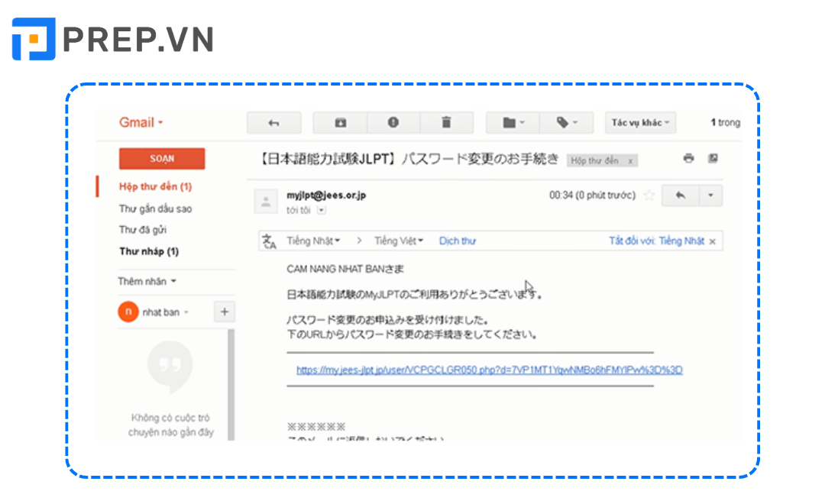Click the back arrow toolbar button
825x504 pixels.
click(273, 123)
